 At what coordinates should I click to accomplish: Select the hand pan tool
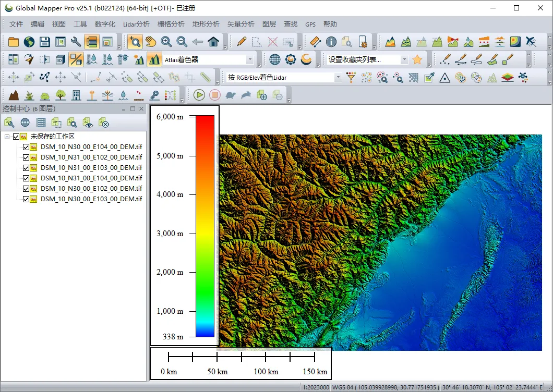pos(151,42)
